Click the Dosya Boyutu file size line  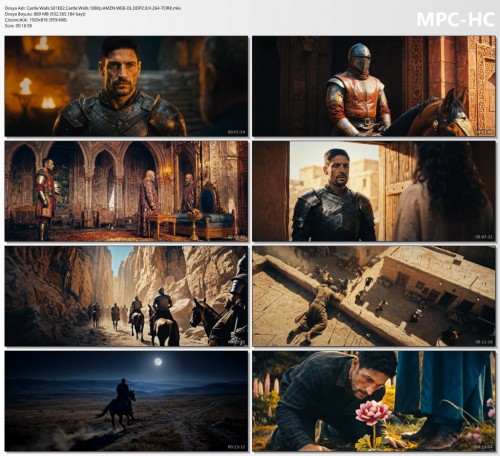click(x=45, y=14)
